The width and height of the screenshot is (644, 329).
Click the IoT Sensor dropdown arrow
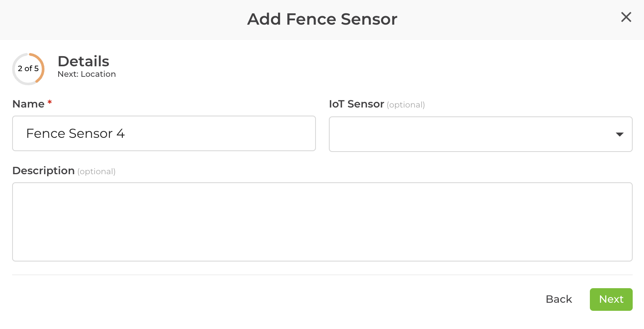pyautogui.click(x=619, y=135)
